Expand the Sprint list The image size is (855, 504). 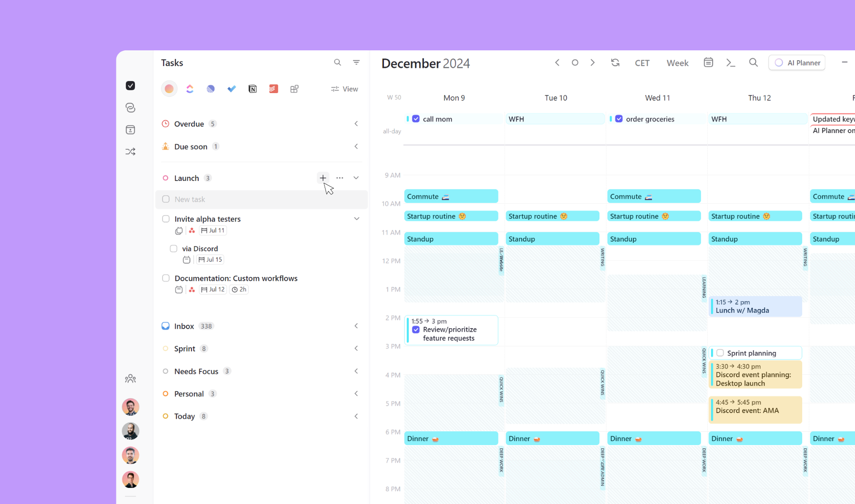pyautogui.click(x=356, y=348)
